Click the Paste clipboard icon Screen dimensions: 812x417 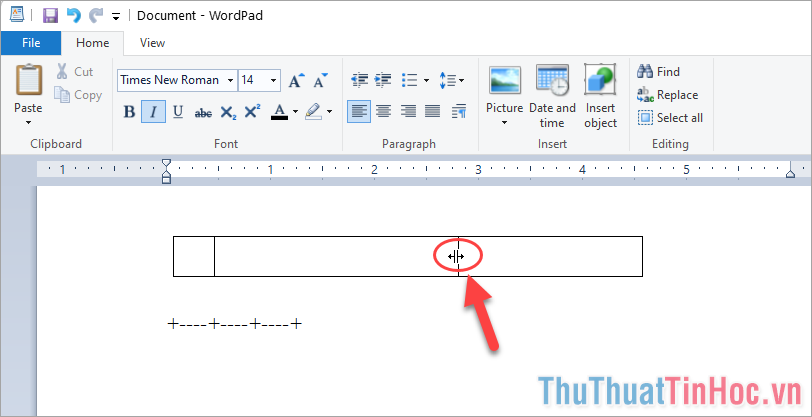(x=28, y=80)
